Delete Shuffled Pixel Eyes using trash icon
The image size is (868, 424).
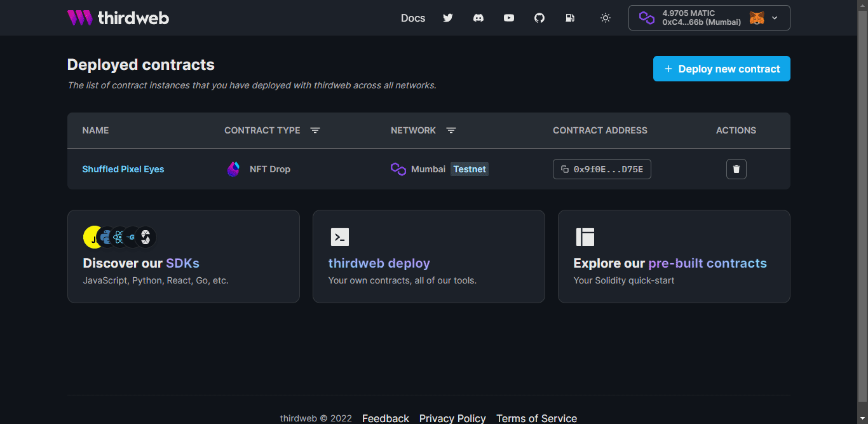pos(736,169)
